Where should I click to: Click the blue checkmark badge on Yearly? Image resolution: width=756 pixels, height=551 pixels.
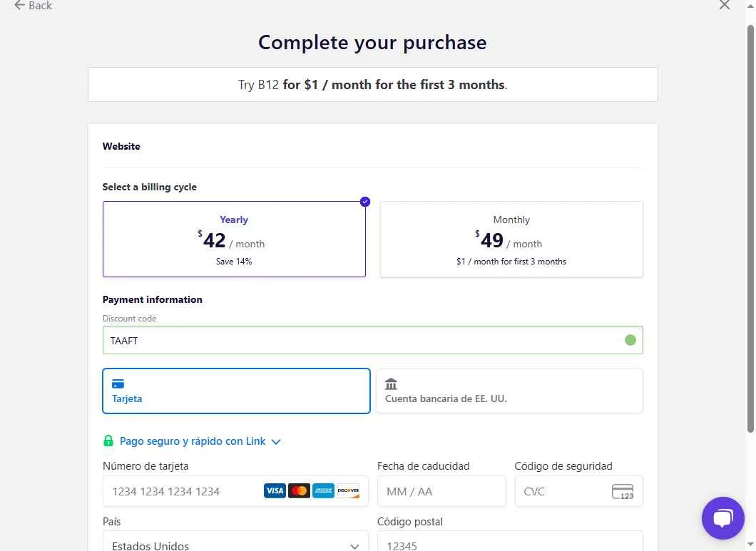pos(365,202)
